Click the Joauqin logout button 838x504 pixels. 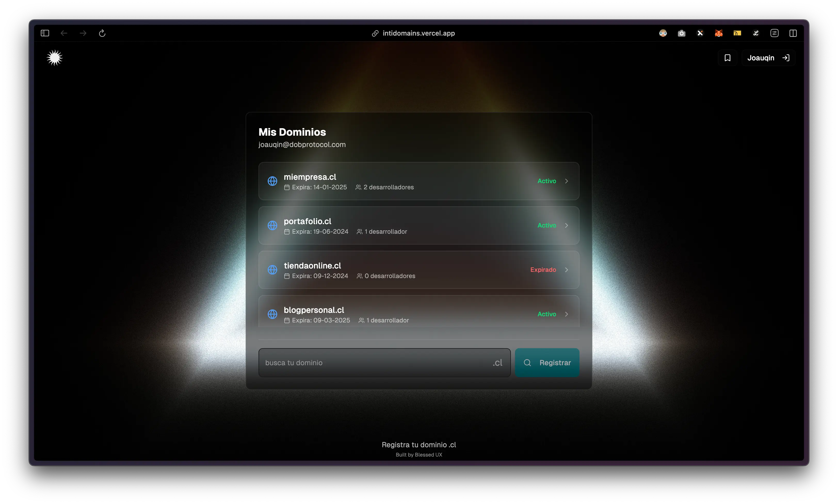point(768,58)
